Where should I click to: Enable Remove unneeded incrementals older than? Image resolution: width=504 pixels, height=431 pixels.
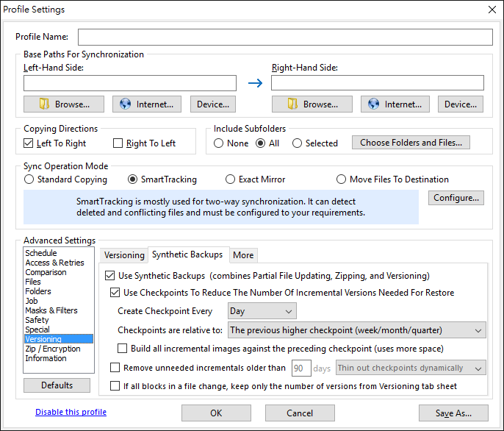click(115, 368)
